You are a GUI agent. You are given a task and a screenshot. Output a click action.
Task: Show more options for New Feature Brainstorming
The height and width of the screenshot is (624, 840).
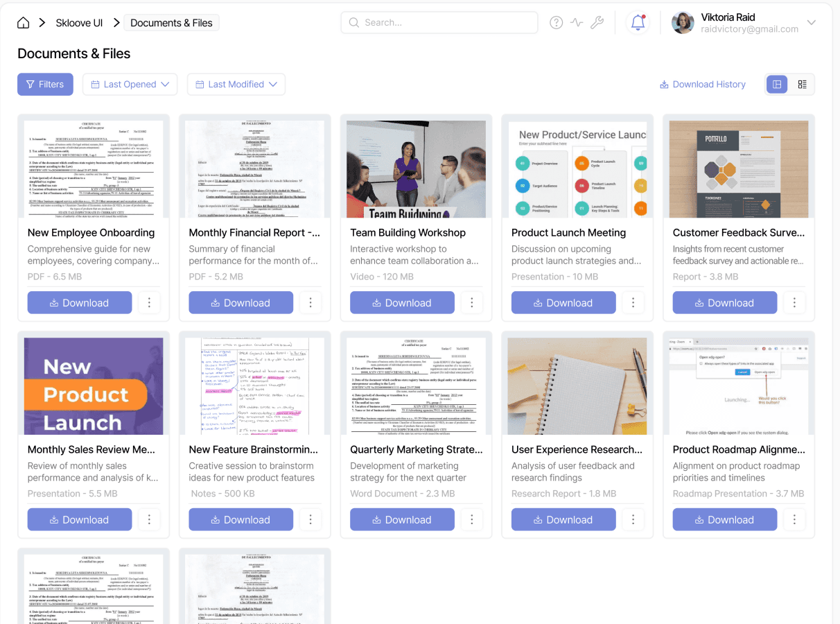pyautogui.click(x=310, y=520)
